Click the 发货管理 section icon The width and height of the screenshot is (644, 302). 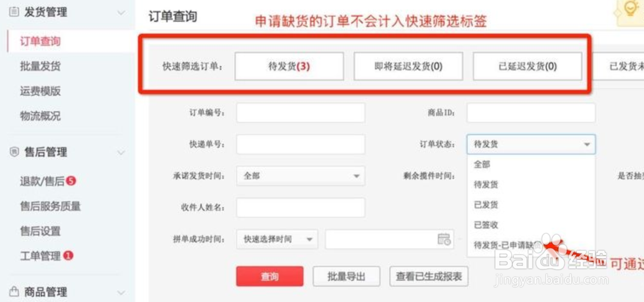coord(14,12)
